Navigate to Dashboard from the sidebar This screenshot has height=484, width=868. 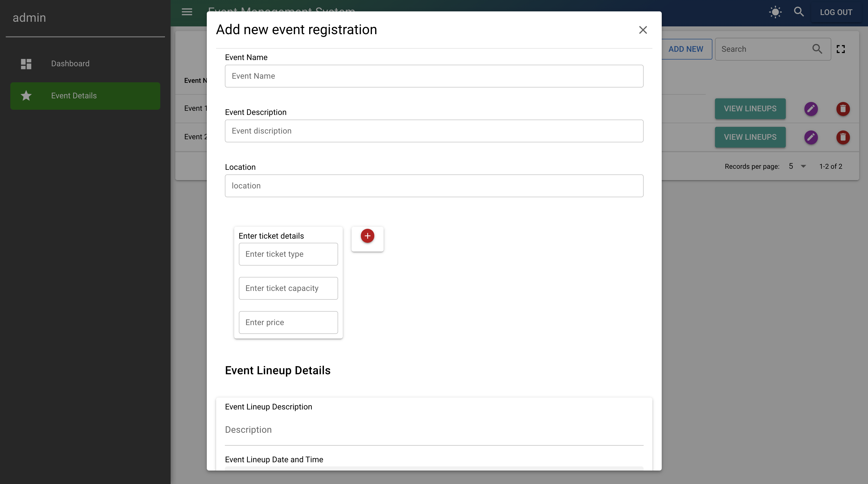click(70, 63)
